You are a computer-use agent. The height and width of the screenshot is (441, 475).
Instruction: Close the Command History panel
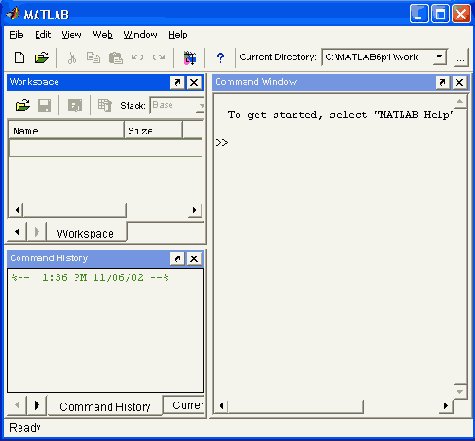point(194,259)
